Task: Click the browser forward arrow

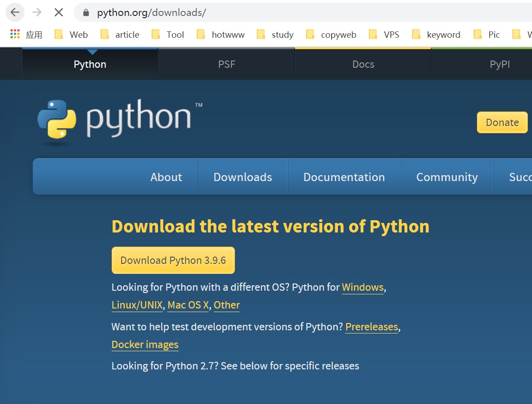Action: click(x=36, y=13)
